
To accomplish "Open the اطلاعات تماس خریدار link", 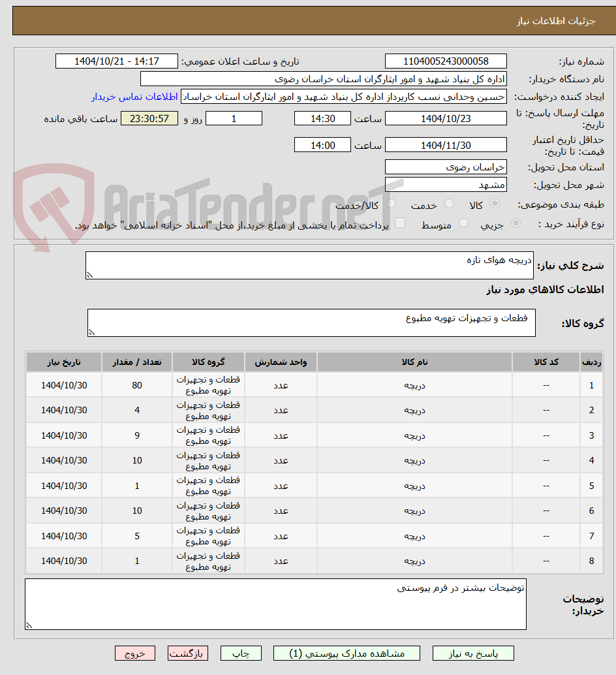I will tap(134, 97).
